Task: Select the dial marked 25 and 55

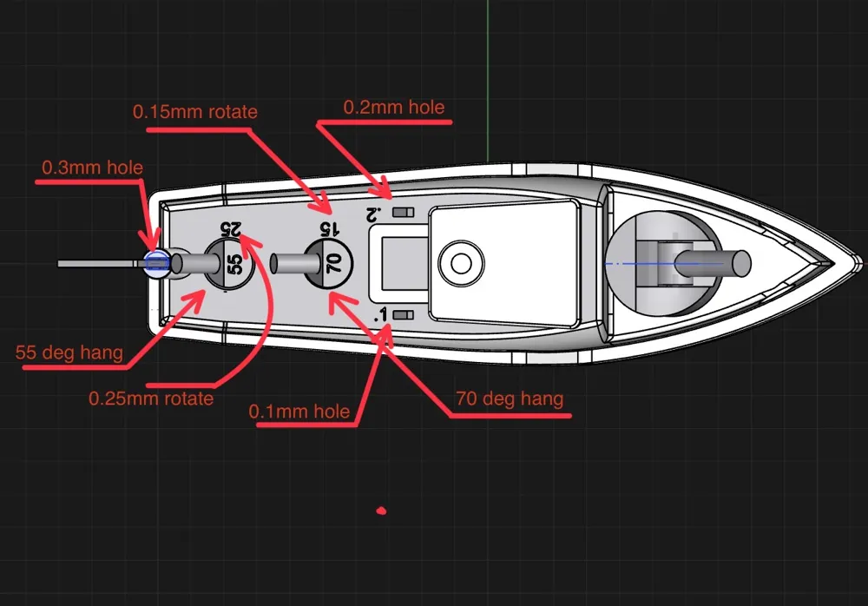Action: (230, 258)
